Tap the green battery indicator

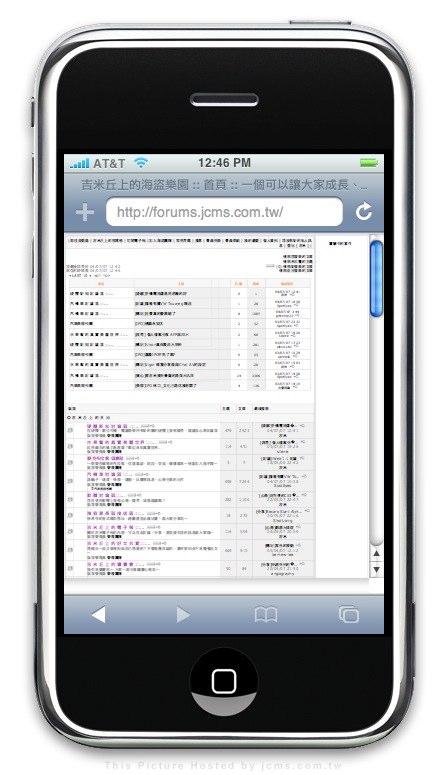coord(369,163)
